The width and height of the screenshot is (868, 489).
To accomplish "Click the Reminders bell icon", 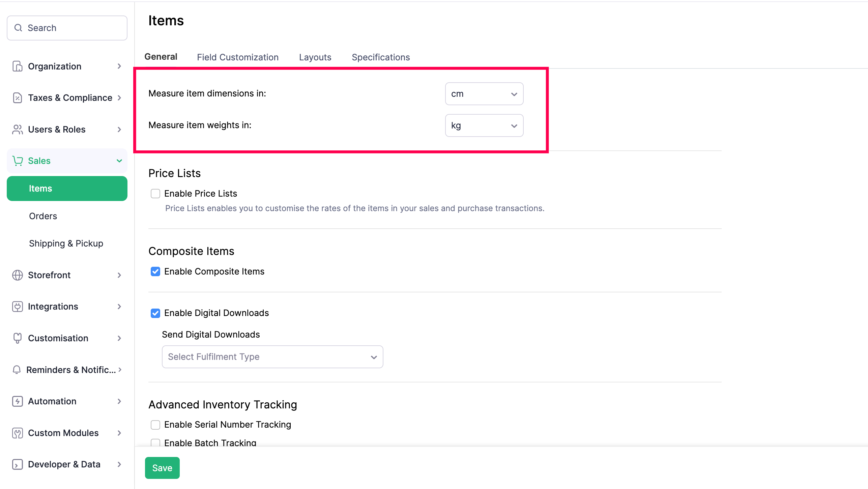I will (17, 370).
